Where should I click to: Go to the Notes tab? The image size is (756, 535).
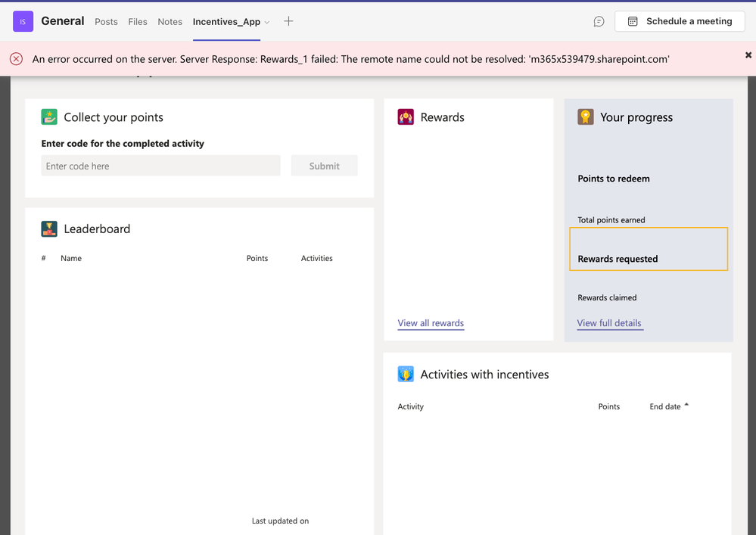click(x=170, y=22)
